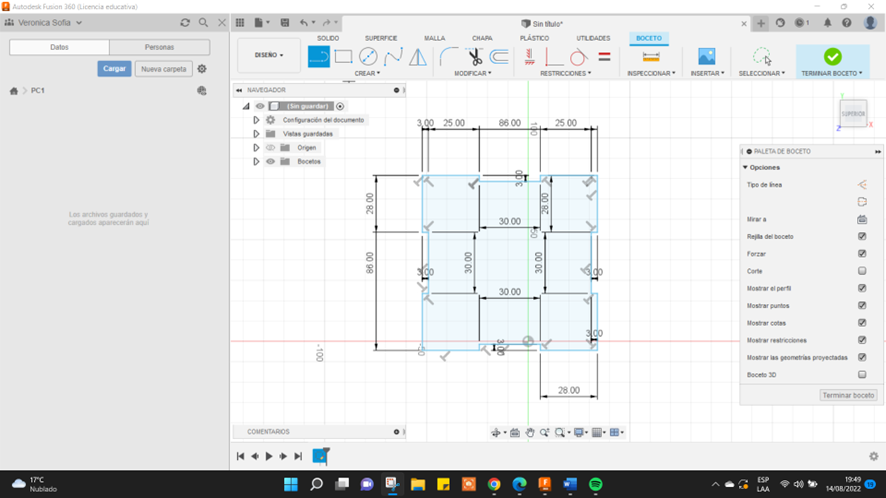This screenshot has width=886, height=498.
Task: Search in the data panel
Action: click(x=203, y=23)
